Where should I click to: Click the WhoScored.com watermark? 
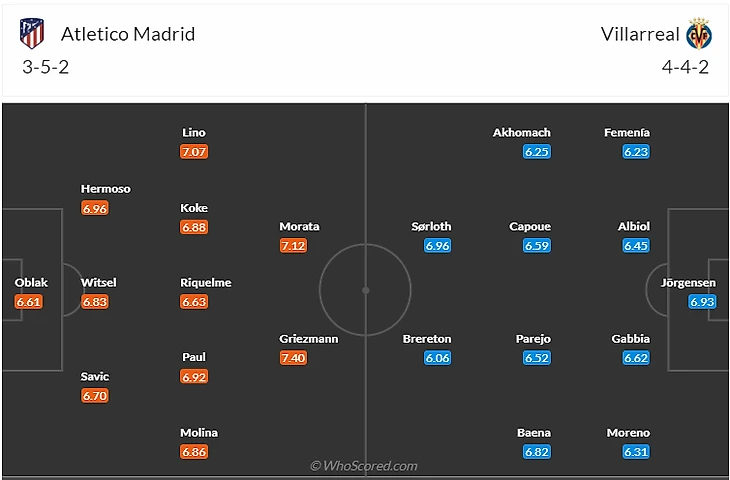pyautogui.click(x=363, y=466)
